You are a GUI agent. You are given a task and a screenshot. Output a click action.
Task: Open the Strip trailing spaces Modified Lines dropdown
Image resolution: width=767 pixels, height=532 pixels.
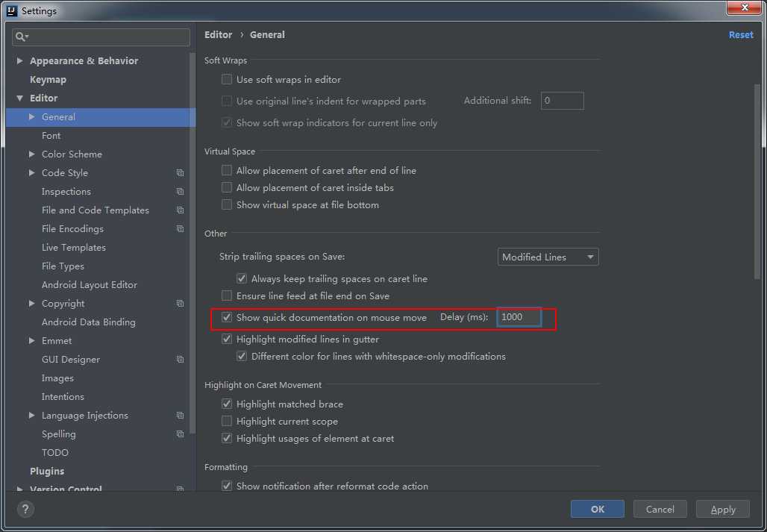pos(548,257)
